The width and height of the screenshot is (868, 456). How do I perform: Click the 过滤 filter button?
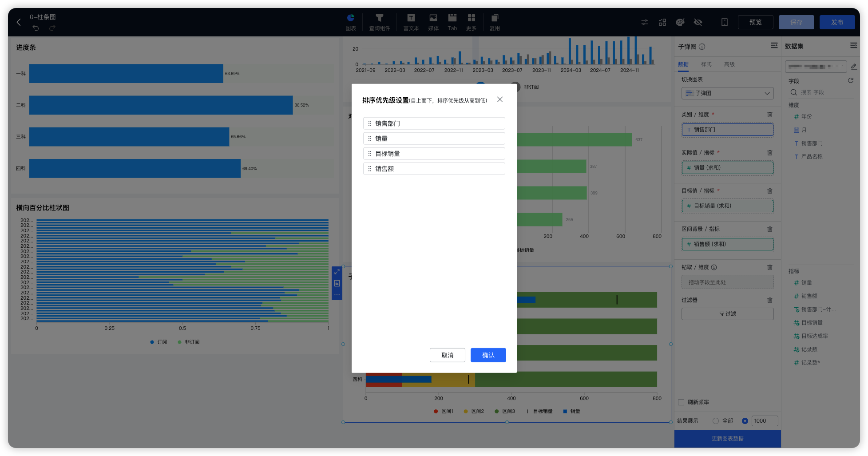click(727, 314)
